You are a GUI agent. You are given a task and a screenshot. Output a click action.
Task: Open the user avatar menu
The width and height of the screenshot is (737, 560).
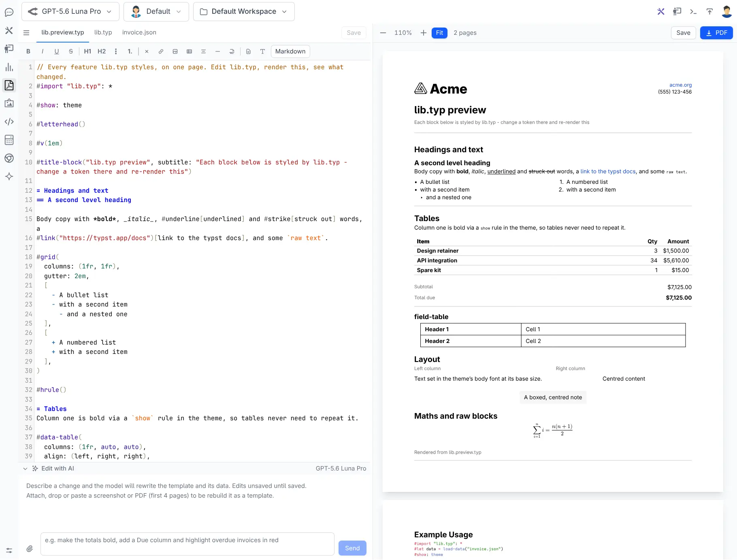pos(727,11)
